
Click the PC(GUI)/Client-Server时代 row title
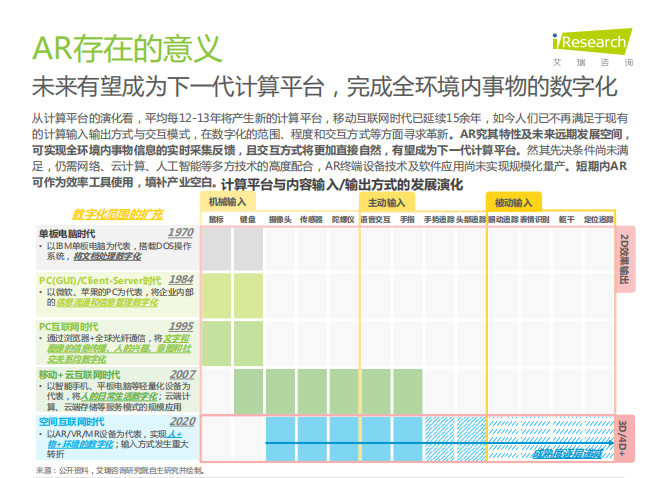click(100, 281)
